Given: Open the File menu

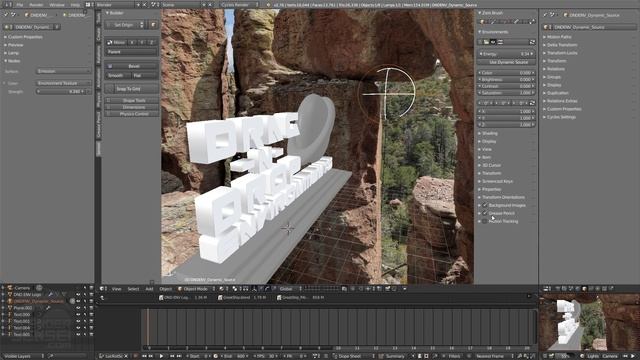Looking at the screenshot, I should (19, 5).
